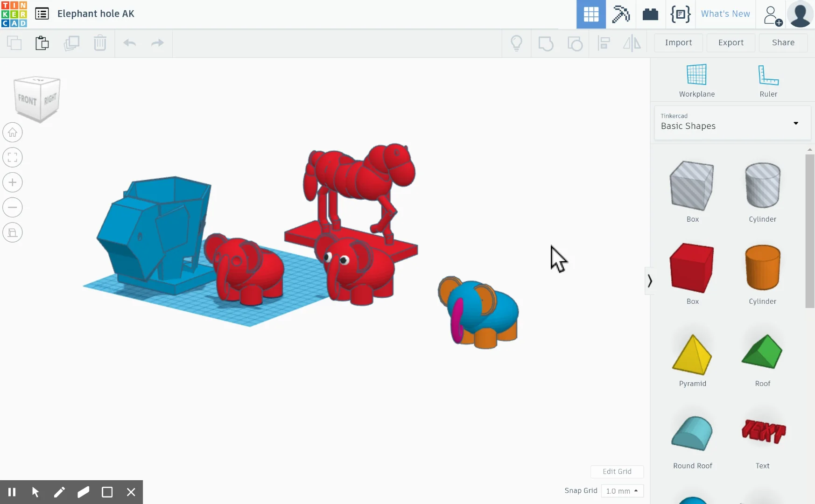
Task: Zoom in using the plus icon
Action: [x=13, y=182]
